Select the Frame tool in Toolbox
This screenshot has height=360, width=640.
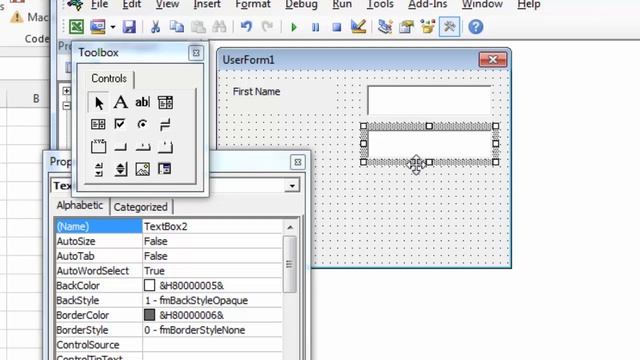pos(98,146)
